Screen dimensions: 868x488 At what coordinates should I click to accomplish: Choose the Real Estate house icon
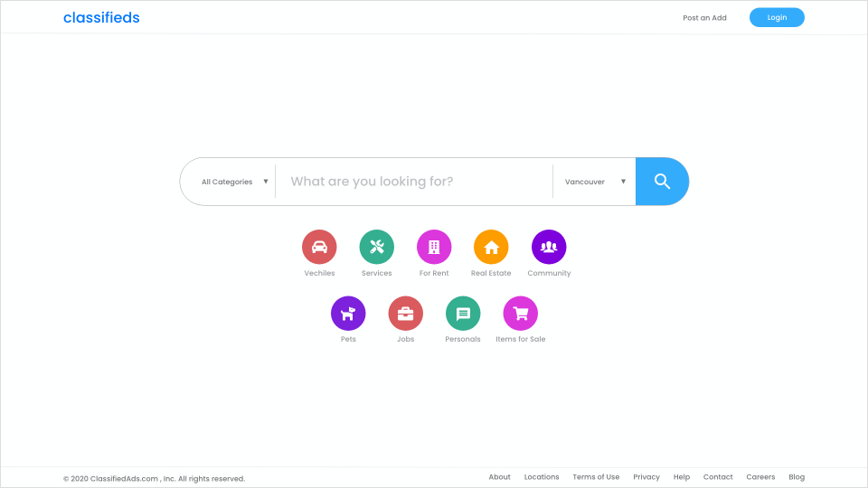(x=491, y=247)
